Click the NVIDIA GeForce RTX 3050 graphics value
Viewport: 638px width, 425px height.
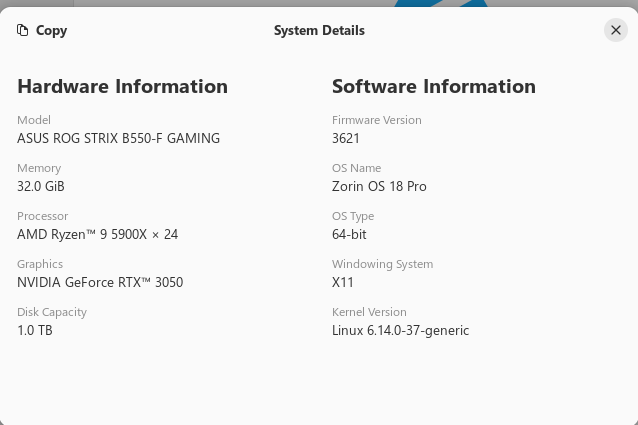tap(100, 282)
